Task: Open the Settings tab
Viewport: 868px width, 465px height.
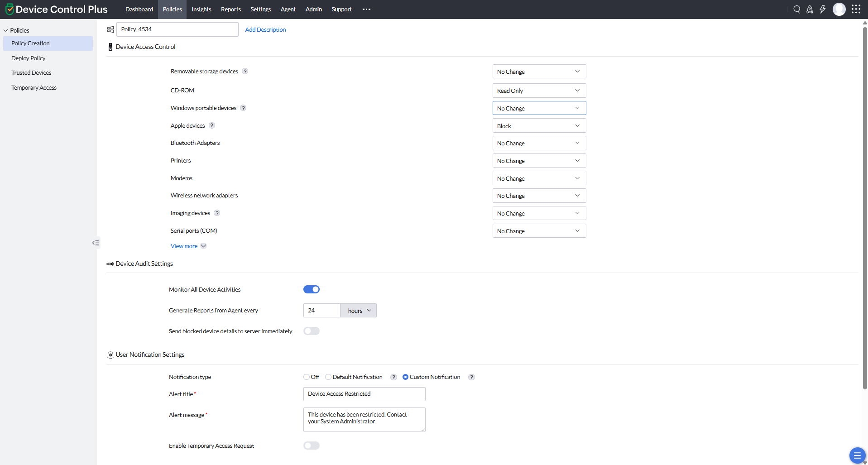Action: tap(261, 9)
